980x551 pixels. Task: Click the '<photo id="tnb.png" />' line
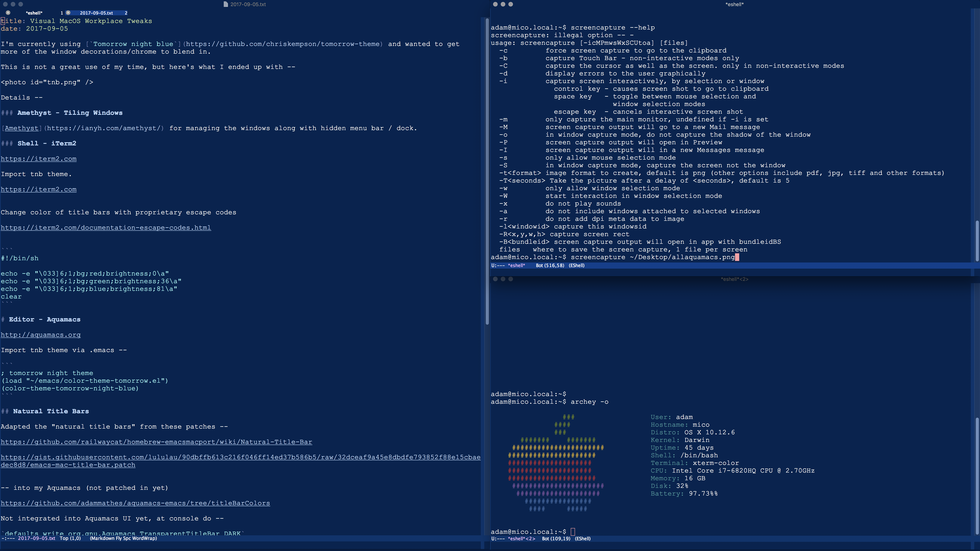coord(47,82)
